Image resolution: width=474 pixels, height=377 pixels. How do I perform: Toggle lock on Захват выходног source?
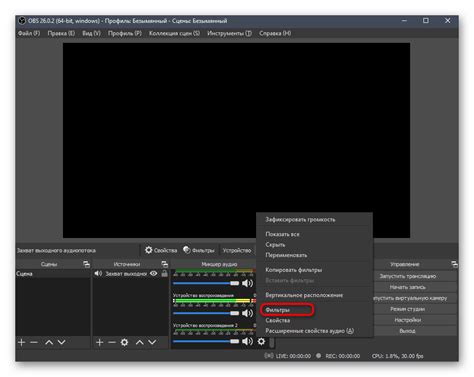(164, 273)
